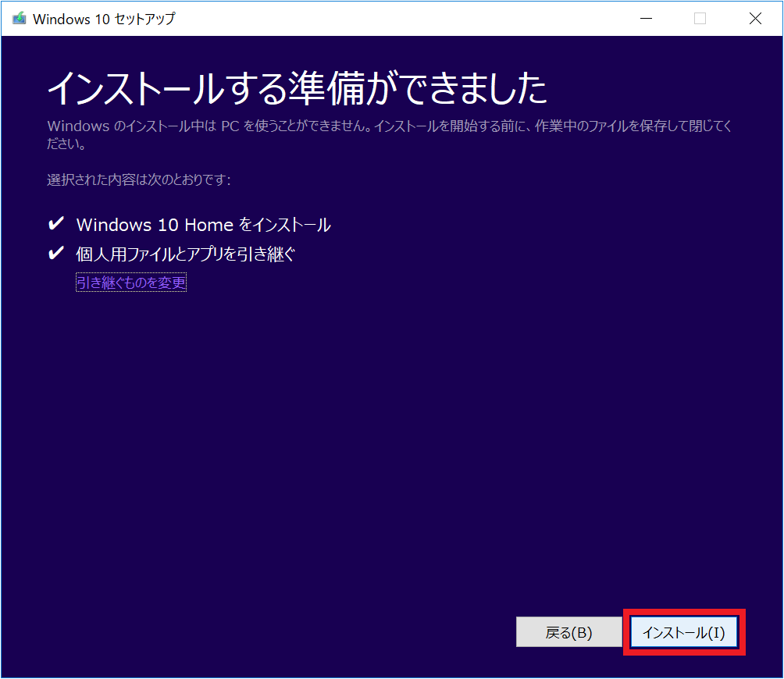Click the checkmark beside Windows 10 Home

(x=56, y=225)
